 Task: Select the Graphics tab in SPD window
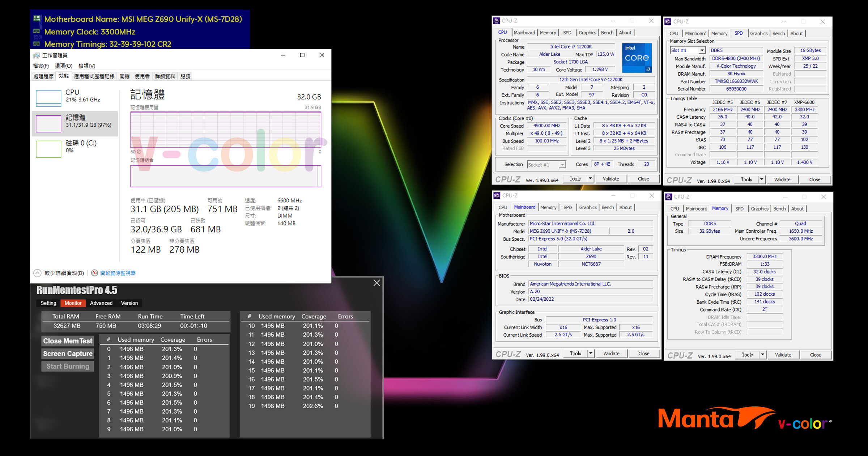758,33
